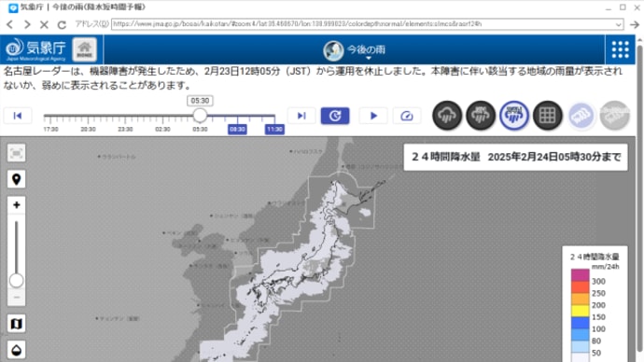The height and width of the screenshot is (362, 644).
Task: Click the 23:30 timeline label
Action: tap(125, 130)
